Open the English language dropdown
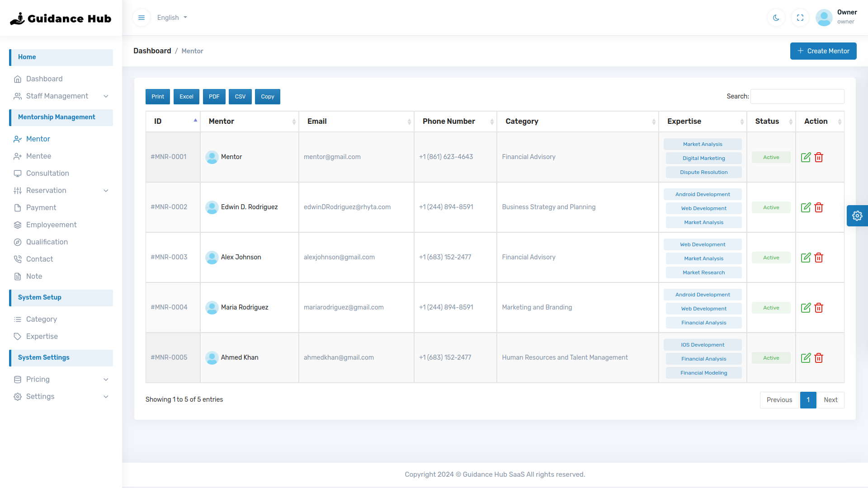This screenshot has width=868, height=488. (x=172, y=18)
